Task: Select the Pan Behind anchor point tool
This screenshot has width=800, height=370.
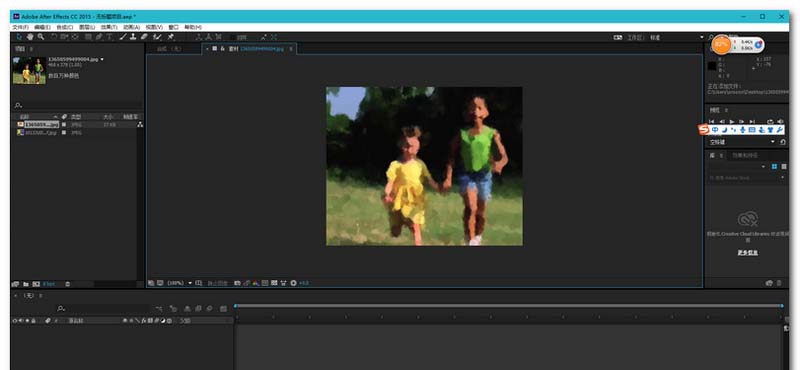Action: point(75,37)
